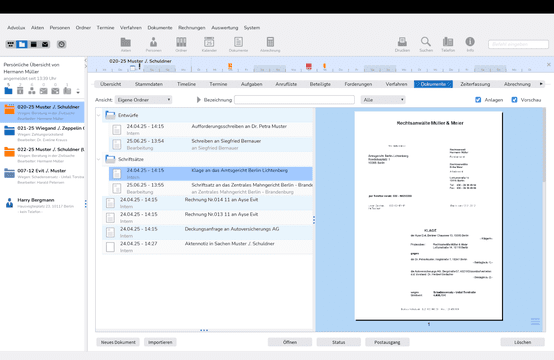This screenshot has height=360, width=554.
Task: Collapse the Schriftsätze folder
Action: (99, 159)
